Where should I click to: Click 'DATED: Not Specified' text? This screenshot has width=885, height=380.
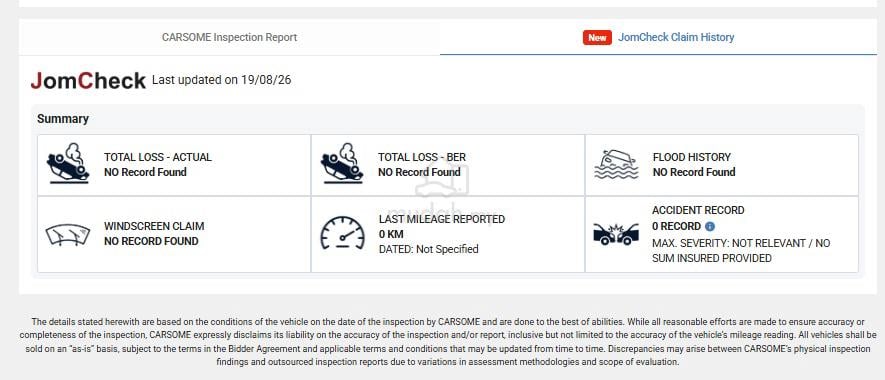tap(428, 249)
